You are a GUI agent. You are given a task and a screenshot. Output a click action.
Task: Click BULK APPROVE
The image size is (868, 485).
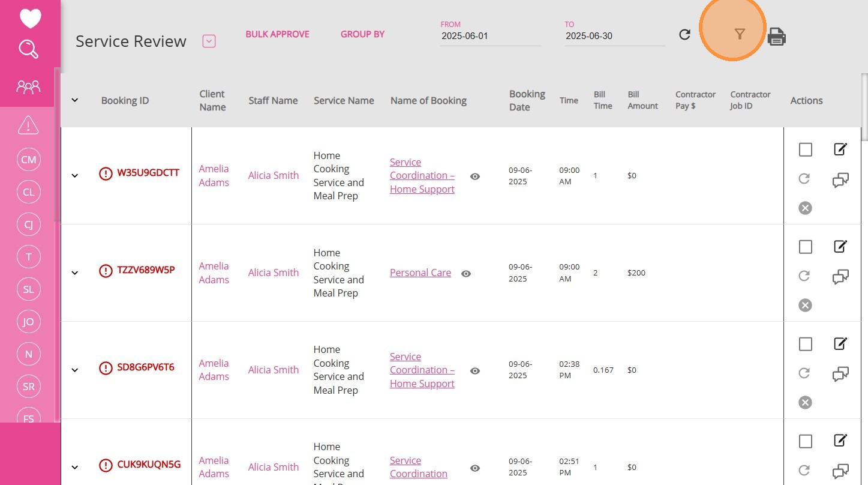pos(277,34)
